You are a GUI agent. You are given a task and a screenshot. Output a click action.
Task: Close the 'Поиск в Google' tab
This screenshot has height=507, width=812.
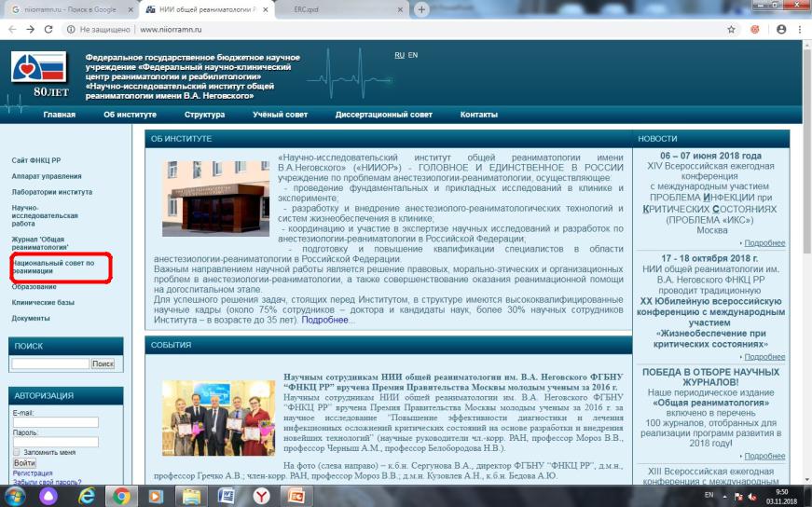[131, 10]
